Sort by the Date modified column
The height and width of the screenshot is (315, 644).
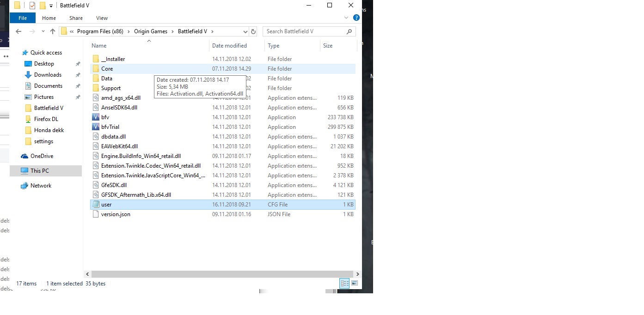[229, 46]
